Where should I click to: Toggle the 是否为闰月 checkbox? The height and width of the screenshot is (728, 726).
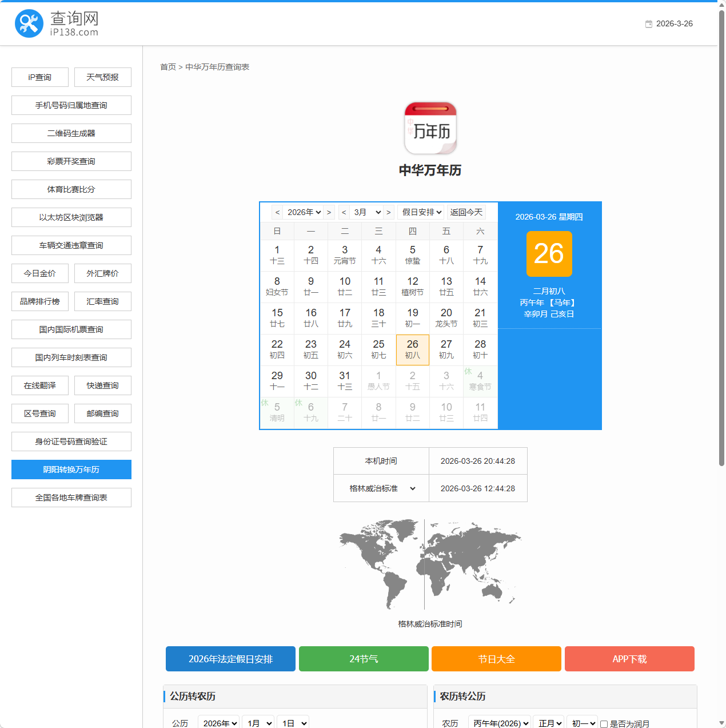(x=604, y=724)
